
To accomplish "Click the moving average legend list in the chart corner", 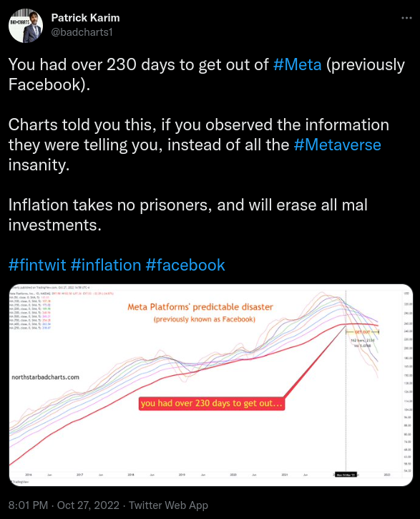I will 31,312.
